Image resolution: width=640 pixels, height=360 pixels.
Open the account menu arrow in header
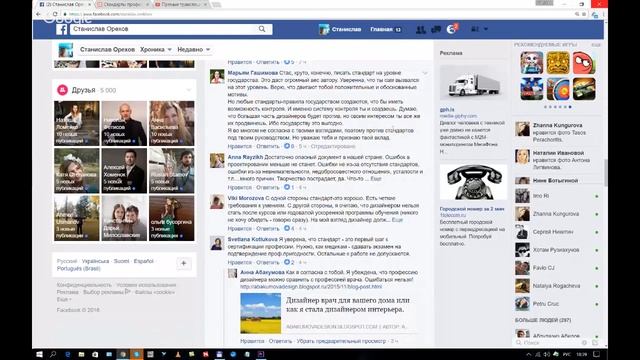point(486,29)
